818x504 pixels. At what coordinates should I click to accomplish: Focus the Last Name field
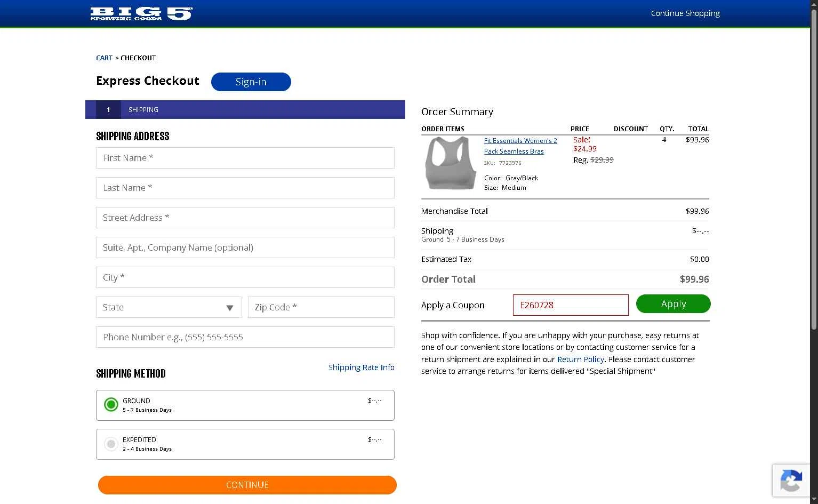[x=245, y=188]
